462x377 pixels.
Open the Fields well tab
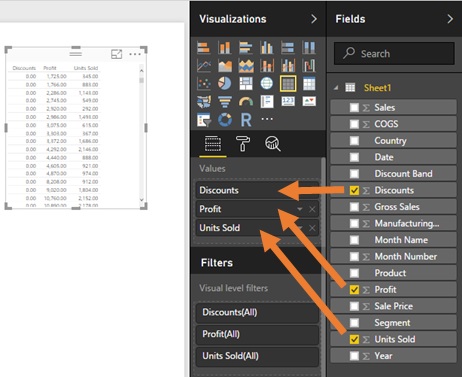tap(213, 144)
